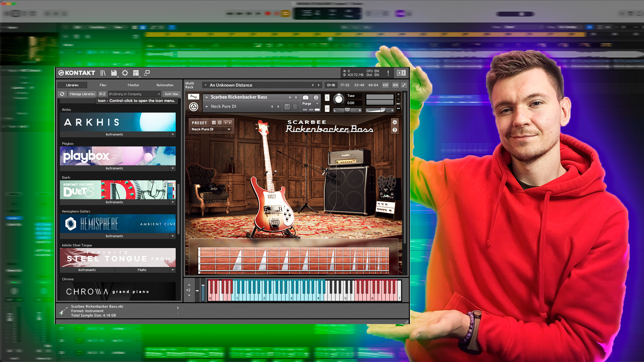Open the Scarbee instrument gear settings
Image resolution: width=644 pixels, height=362 pixels.
(395, 122)
